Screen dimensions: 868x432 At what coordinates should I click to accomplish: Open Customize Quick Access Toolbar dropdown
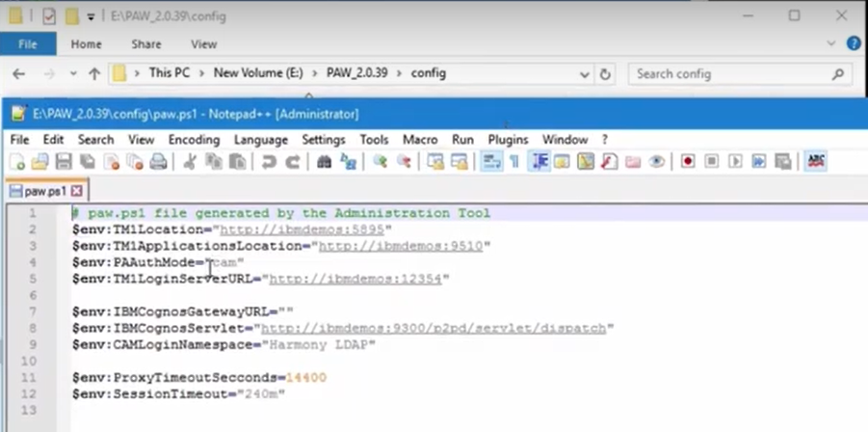(x=91, y=17)
